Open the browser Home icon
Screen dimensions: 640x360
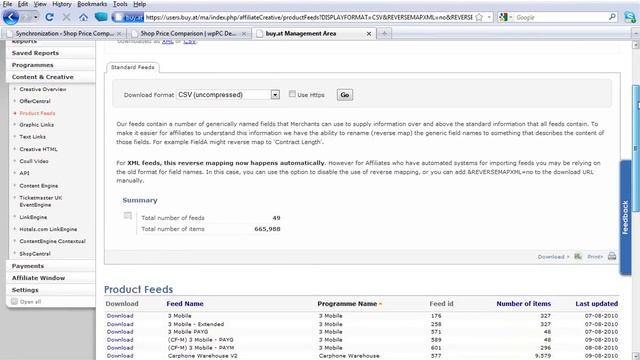click(83, 17)
